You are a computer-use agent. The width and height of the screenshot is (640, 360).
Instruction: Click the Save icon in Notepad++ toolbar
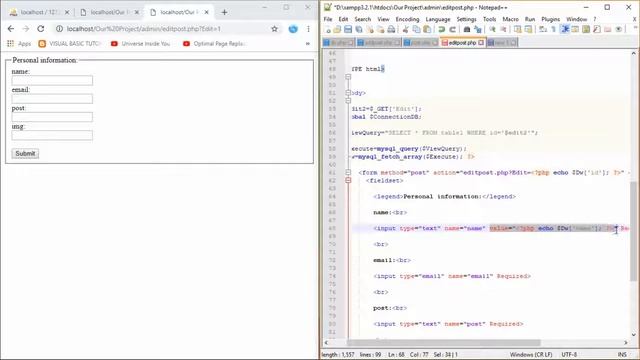tap(348, 29)
